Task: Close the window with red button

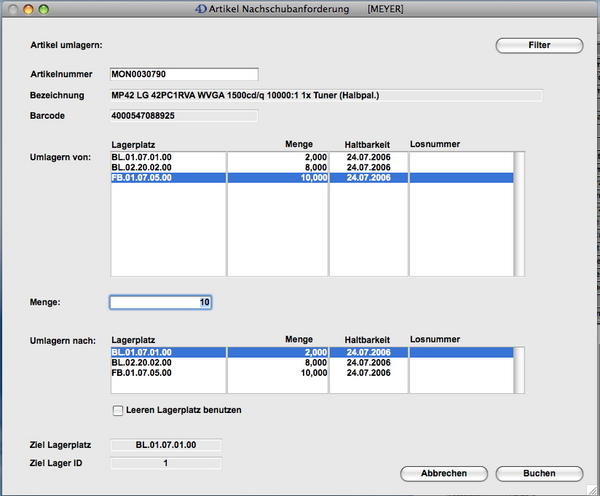Action: 11,8
